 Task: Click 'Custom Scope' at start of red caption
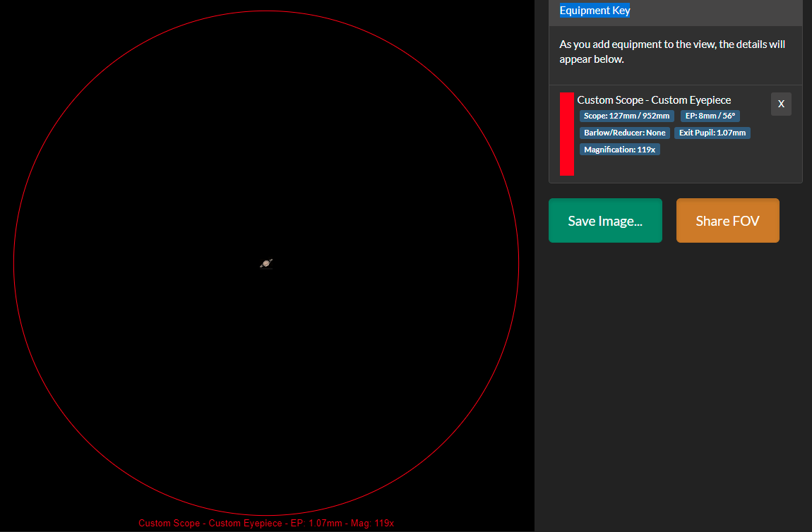coord(169,523)
